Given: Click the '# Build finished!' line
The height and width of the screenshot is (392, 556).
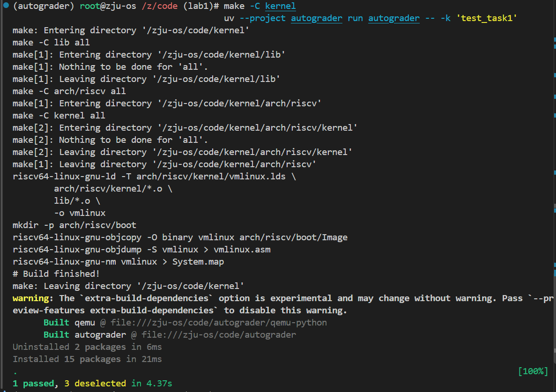Looking at the screenshot, I should pos(56,274).
